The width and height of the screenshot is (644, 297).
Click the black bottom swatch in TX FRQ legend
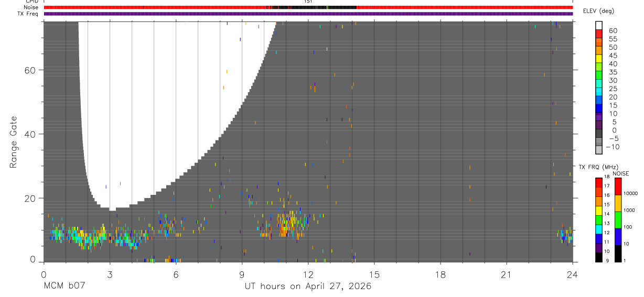point(599,257)
